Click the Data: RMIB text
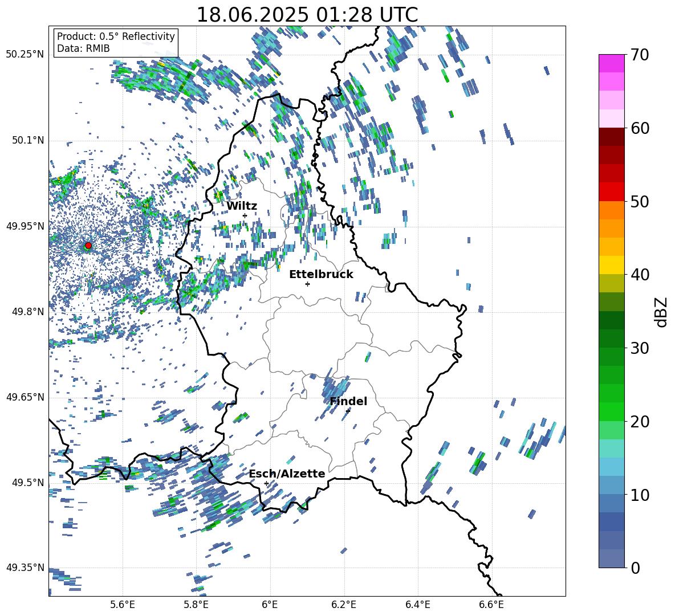675x616 pixels. (83, 48)
